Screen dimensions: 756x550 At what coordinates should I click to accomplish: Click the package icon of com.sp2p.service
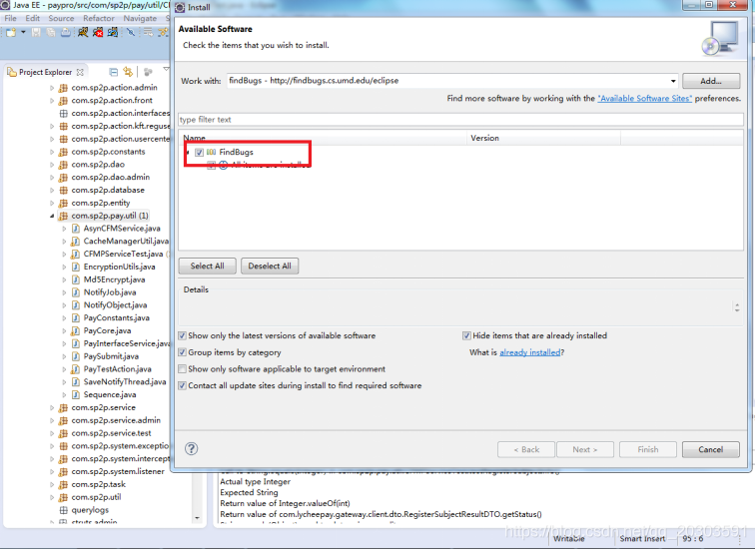[x=63, y=408]
